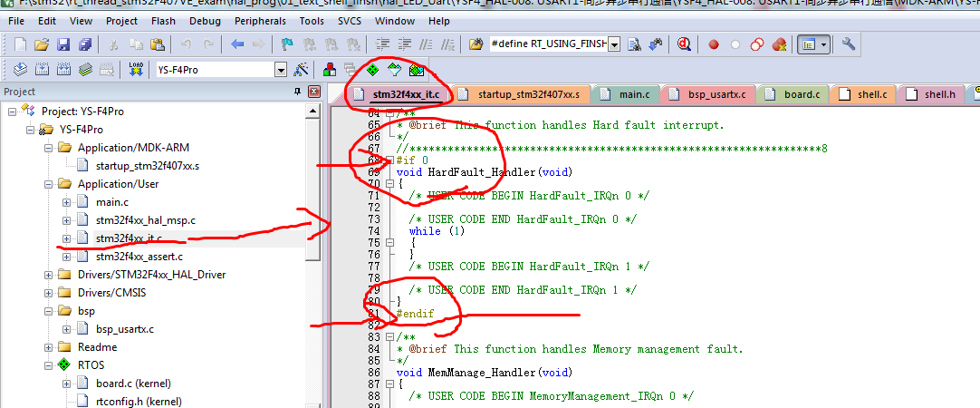980x408 pixels.
Task: Open the Project menu
Action: tap(122, 21)
